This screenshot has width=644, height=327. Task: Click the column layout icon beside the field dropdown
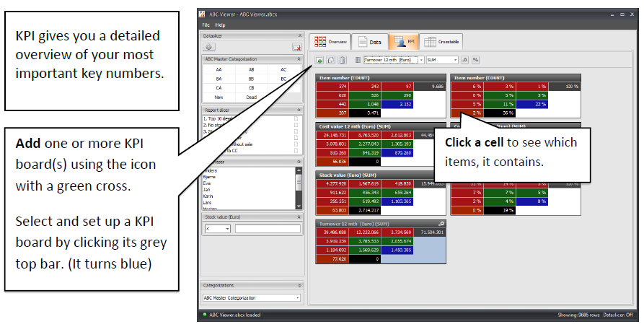[358, 60]
